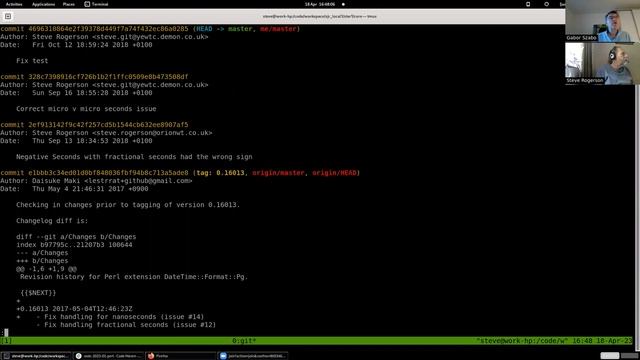Screen dimensions: 640x360
Task: Click '+0.16013 2017-05-04T12:46:23Z' line
Action: (74, 309)
